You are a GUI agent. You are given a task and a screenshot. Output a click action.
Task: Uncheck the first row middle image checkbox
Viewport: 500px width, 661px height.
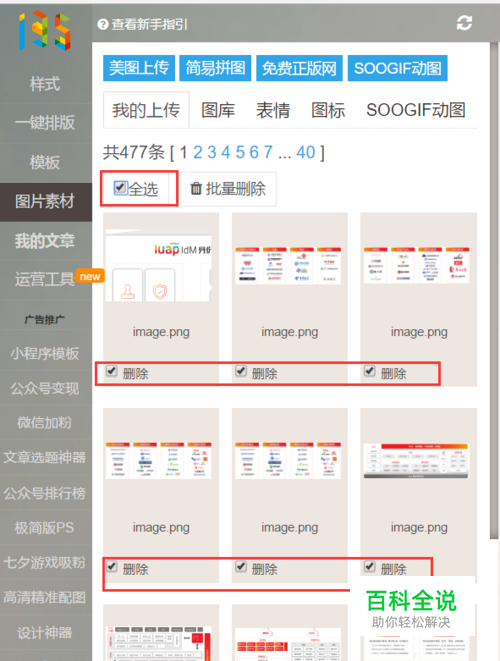pos(241,371)
